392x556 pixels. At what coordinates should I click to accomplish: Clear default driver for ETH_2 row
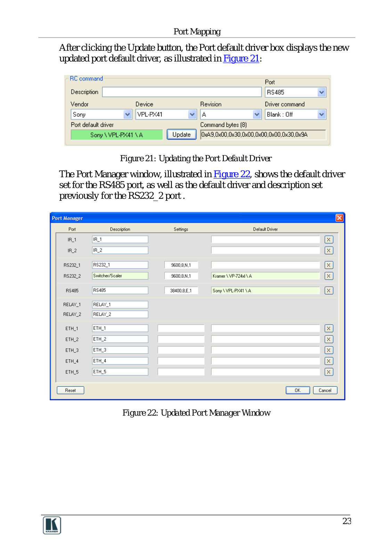tap(328, 339)
